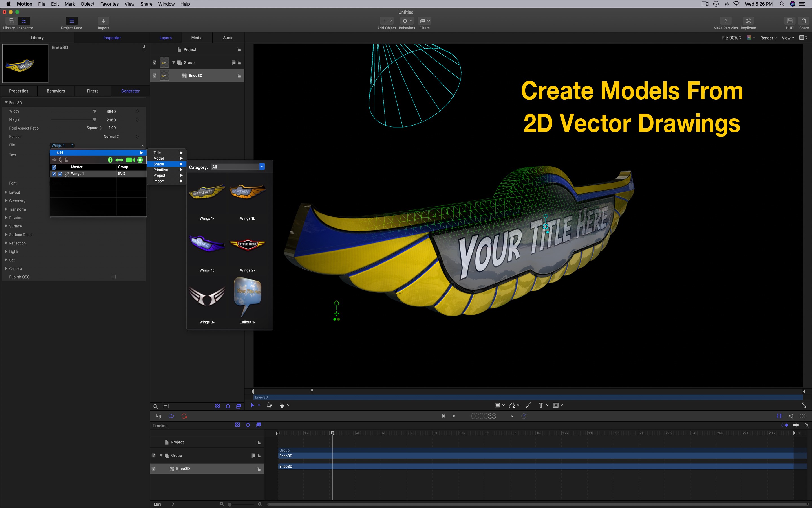Viewport: 812px width, 508px height.
Task: Uncheck Group layer visibility in Layers
Action: 154,62
